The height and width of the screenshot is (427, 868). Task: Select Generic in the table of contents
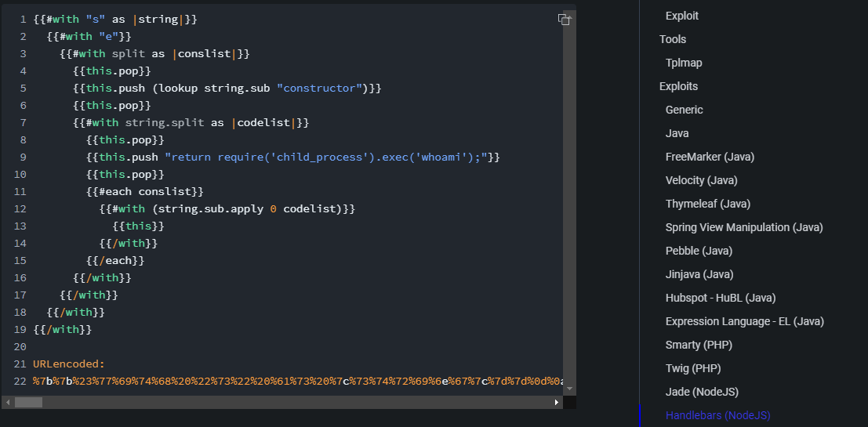pos(685,110)
